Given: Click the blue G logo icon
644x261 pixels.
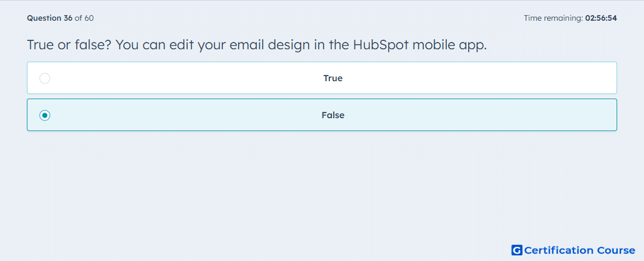Looking at the screenshot, I should coord(517,250).
